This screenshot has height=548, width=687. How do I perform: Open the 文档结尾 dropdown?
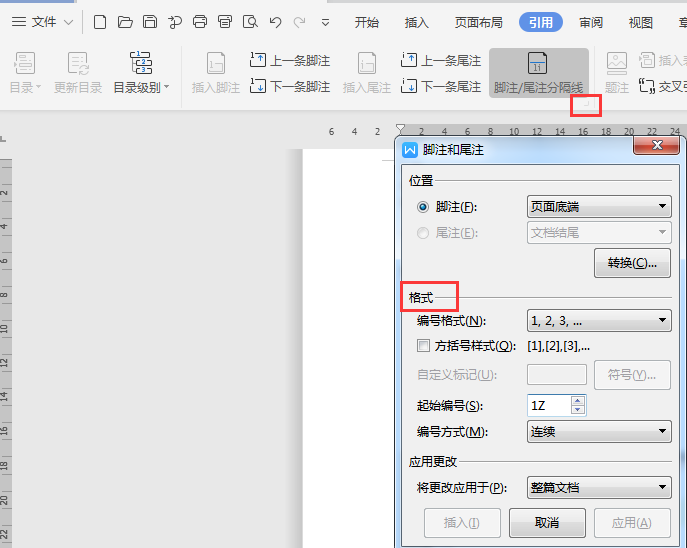pos(599,232)
